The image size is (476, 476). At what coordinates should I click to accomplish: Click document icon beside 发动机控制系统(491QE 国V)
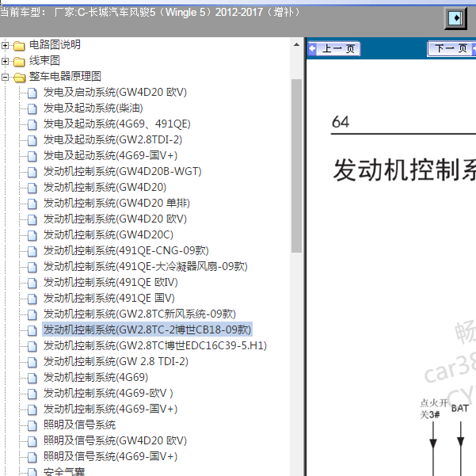point(32,299)
